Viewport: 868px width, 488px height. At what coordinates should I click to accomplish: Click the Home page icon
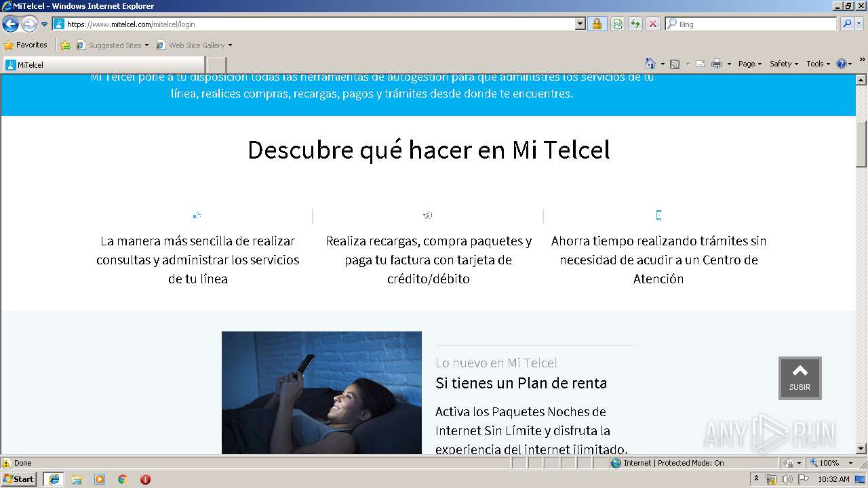pos(650,64)
